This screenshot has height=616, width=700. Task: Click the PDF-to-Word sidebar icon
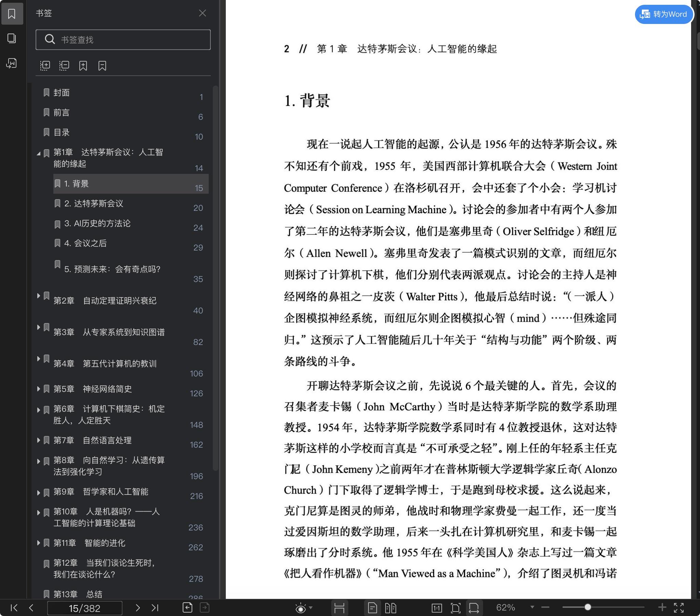pyautogui.click(x=12, y=63)
